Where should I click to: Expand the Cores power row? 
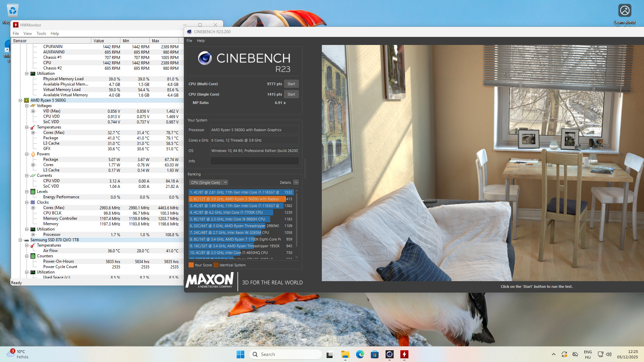point(33,165)
